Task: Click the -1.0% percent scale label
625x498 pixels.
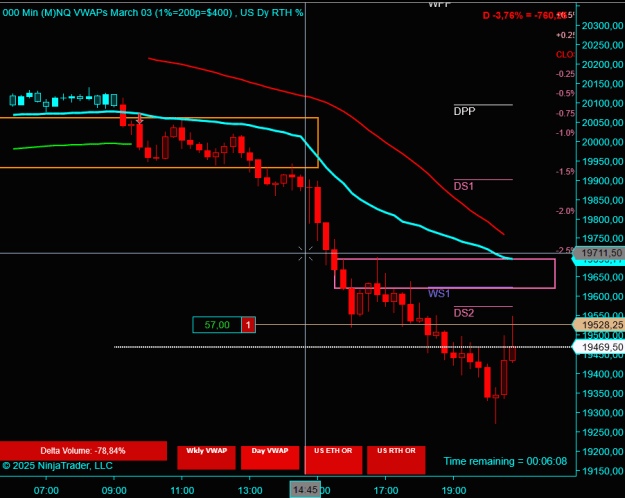Action: (565, 133)
